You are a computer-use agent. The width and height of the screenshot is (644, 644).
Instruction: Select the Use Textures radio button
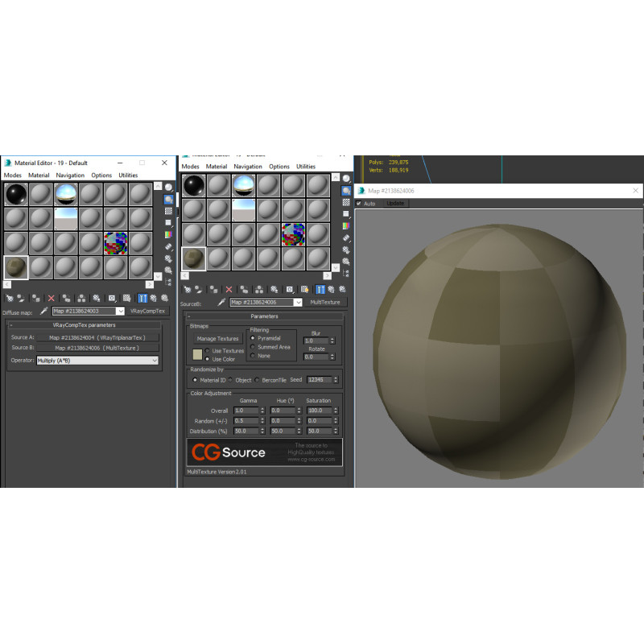click(x=208, y=351)
